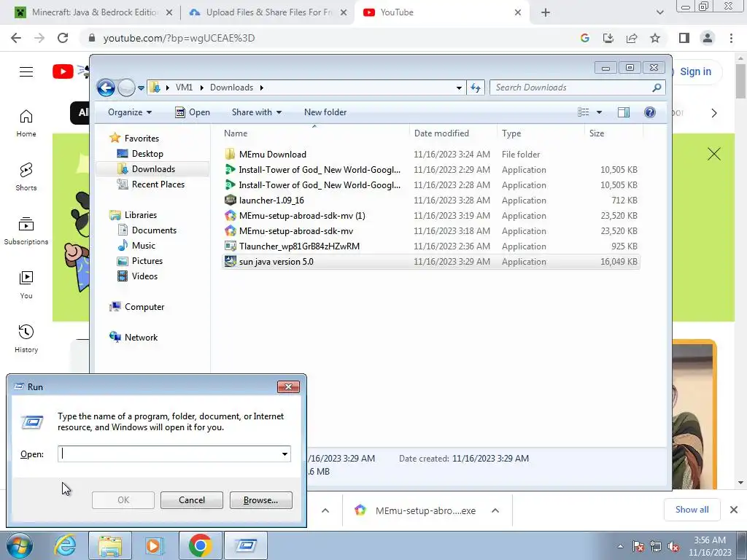Click Cancel in the Run dialog
Screen dimensions: 747x560
click(192, 500)
